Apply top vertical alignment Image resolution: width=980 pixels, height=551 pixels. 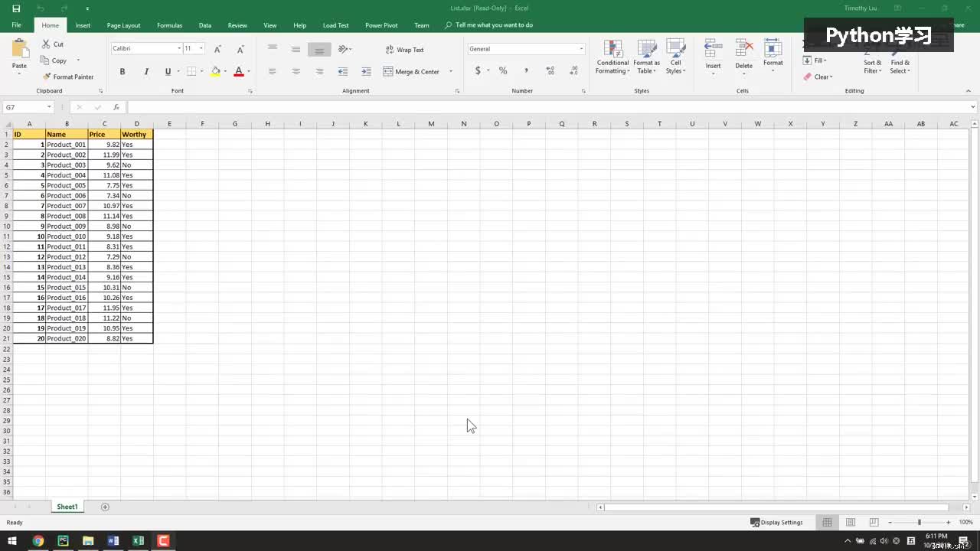tap(272, 49)
